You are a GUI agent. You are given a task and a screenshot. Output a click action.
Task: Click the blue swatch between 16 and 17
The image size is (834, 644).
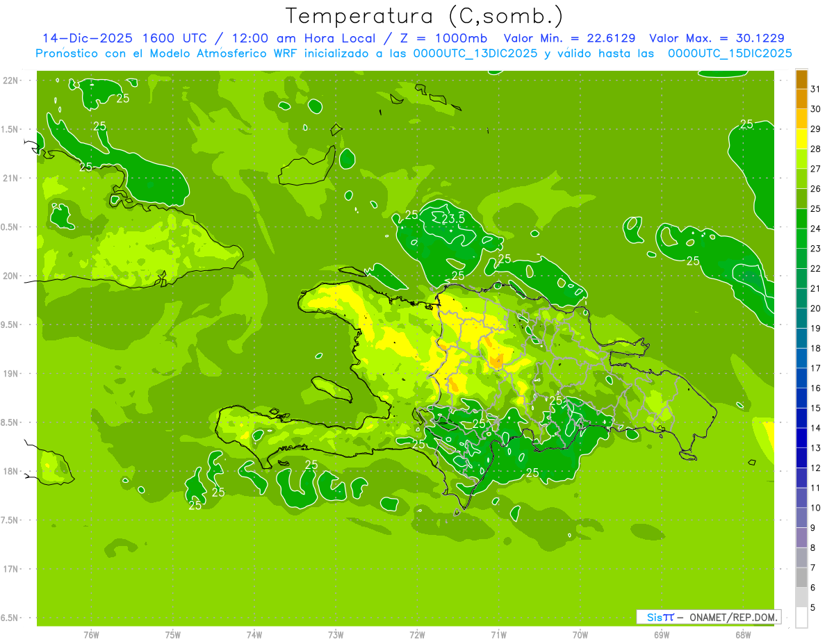click(x=801, y=379)
